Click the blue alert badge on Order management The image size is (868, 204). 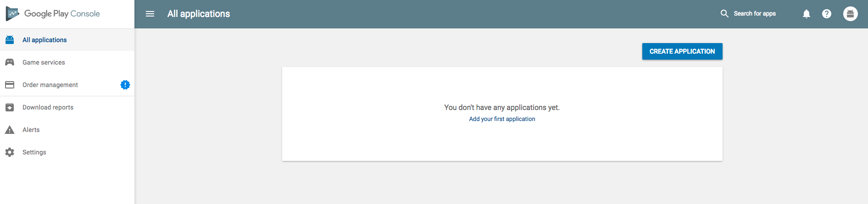[125, 85]
